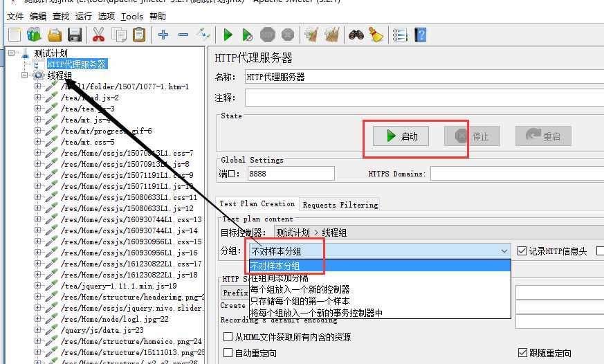
Task: Choose 在组间添加分隔 in the dropdown list
Action: 381,277
